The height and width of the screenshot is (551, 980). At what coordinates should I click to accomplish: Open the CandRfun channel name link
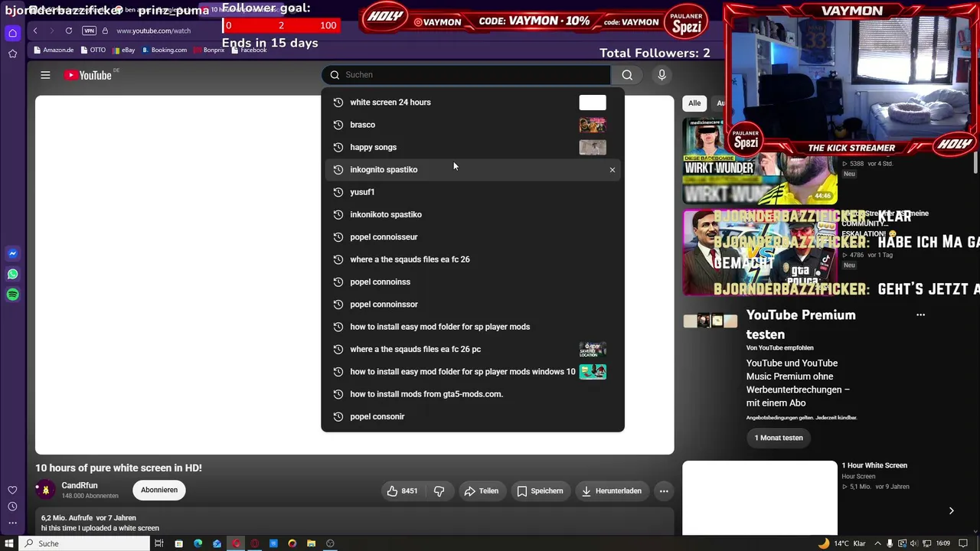(x=80, y=485)
